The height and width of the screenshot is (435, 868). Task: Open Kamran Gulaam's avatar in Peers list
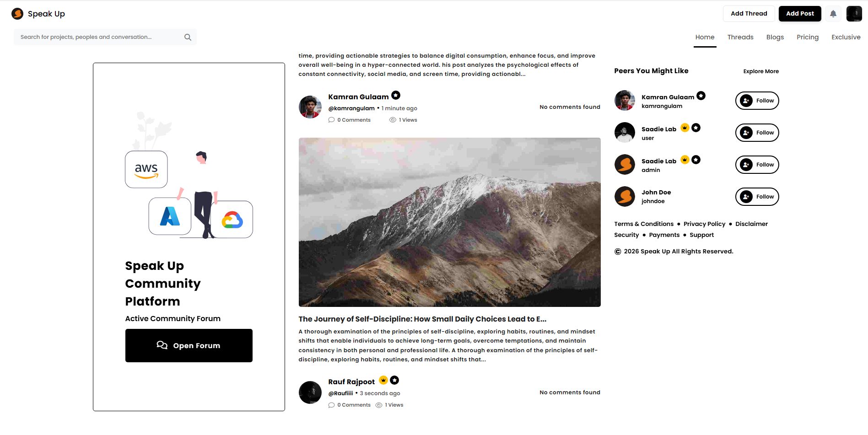[x=625, y=101]
